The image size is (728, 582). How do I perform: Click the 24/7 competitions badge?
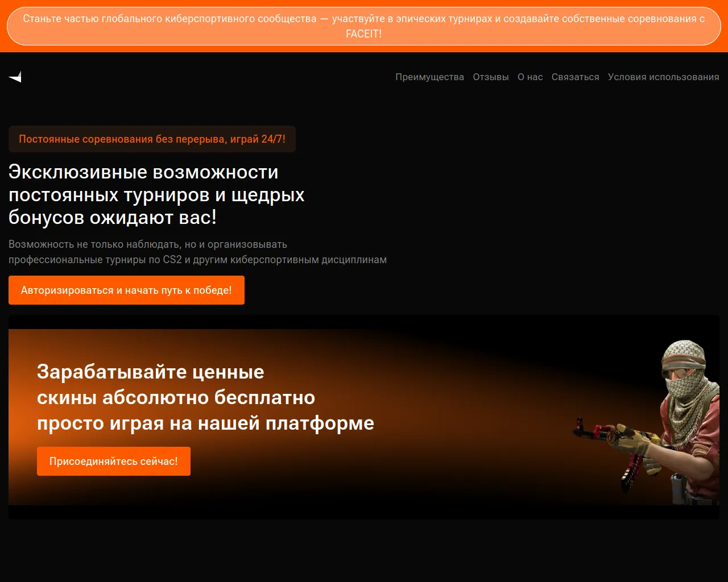point(152,139)
